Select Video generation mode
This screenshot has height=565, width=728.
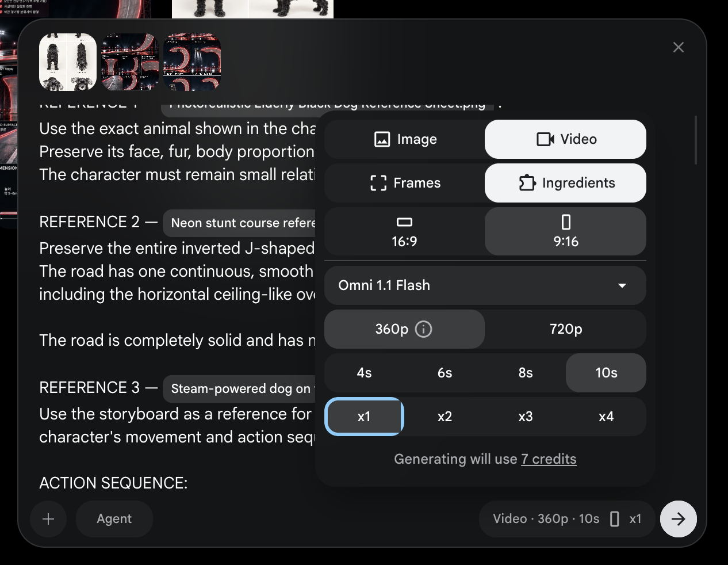[566, 139]
